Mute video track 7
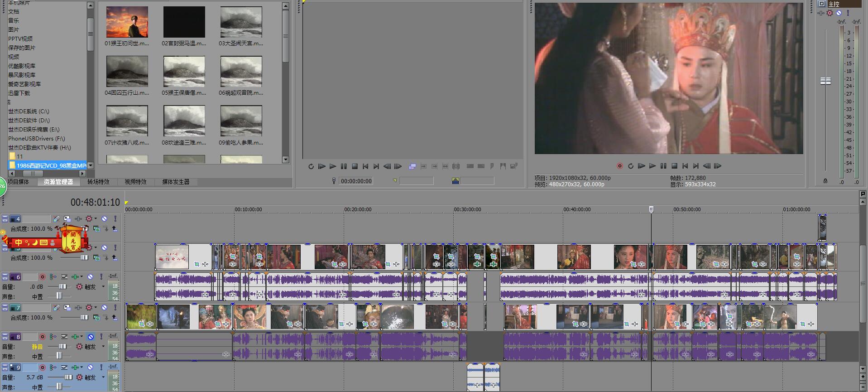 tap(104, 308)
